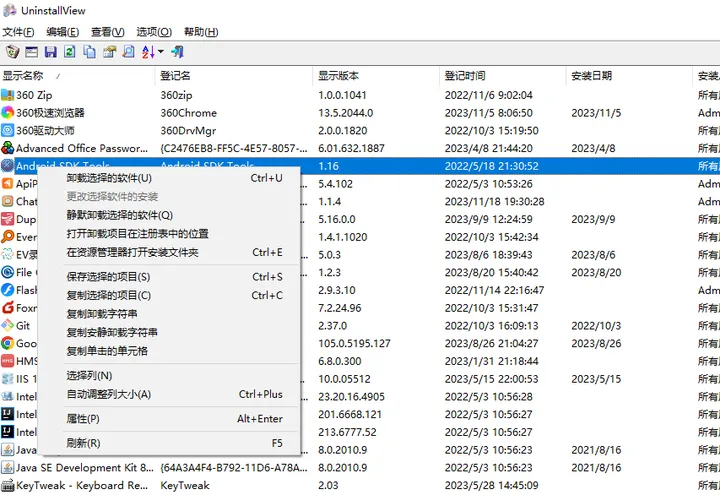Image resolution: width=720 pixels, height=495 pixels.
Task: Click the IIS row icon
Action: pos(7,379)
